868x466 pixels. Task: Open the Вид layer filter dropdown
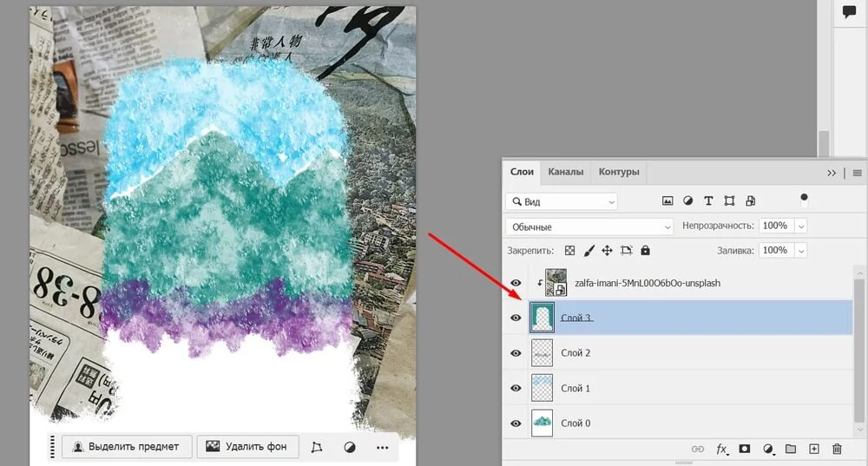(x=562, y=201)
